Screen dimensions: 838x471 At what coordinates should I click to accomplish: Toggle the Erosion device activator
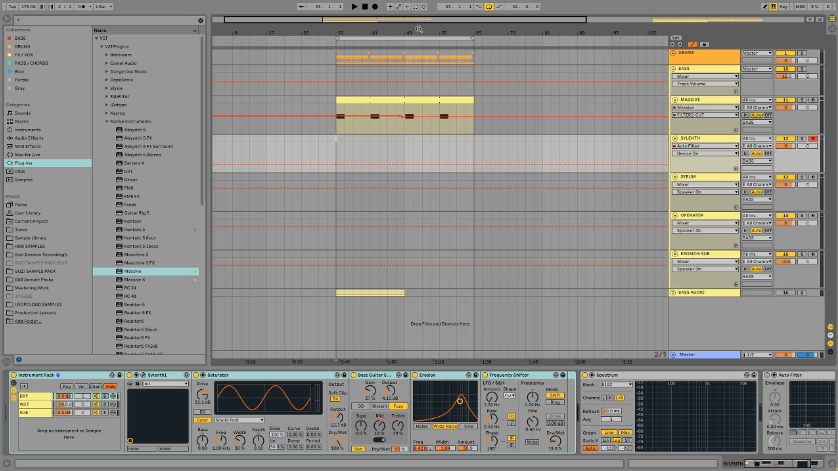tap(416, 375)
